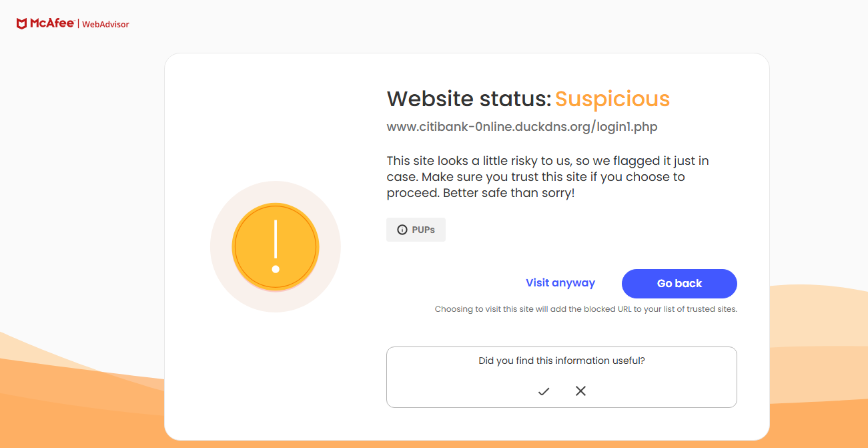Click the 'Did you find this information useful?' text
This screenshot has height=448, width=868.
(x=562, y=361)
